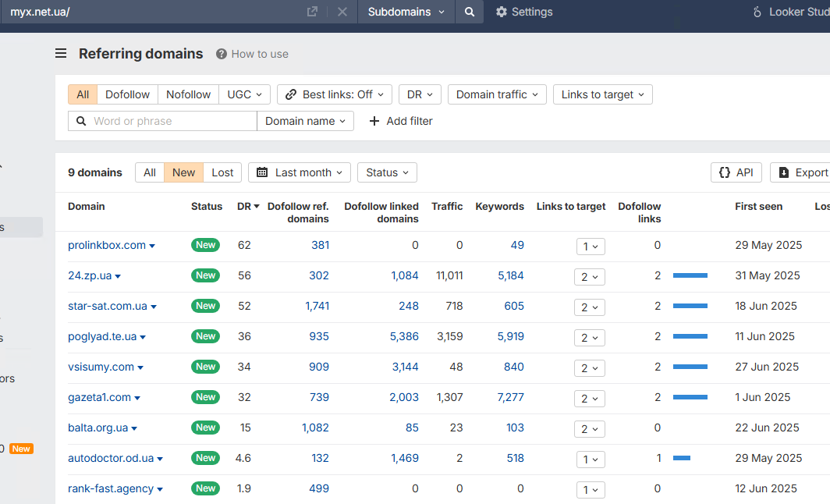Sort by DR column header
The image size is (830, 504).
[x=248, y=207]
